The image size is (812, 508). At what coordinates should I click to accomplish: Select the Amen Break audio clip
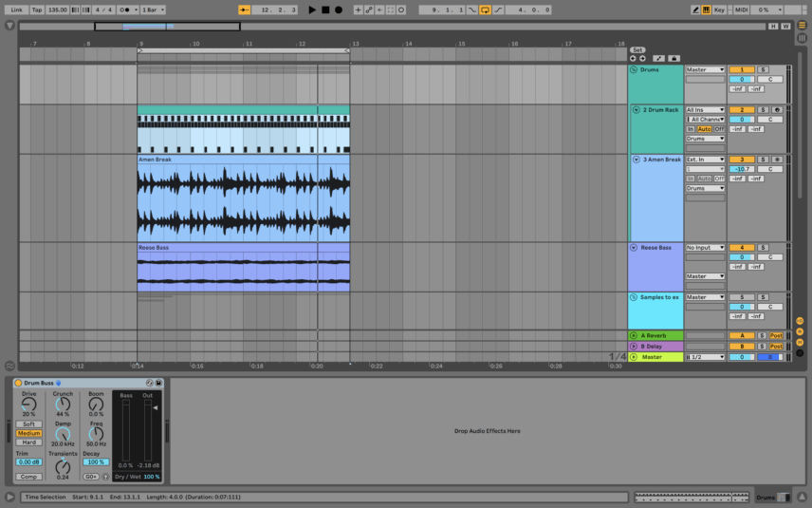pos(244,199)
